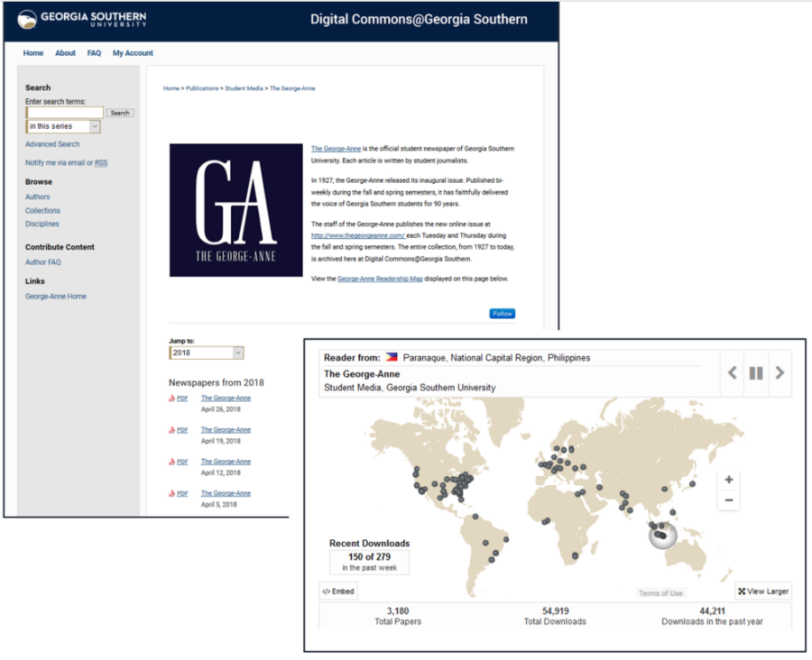Select the '3,180' Total Papers value
Screen dimensions: 812x660
pyautogui.click(x=398, y=610)
